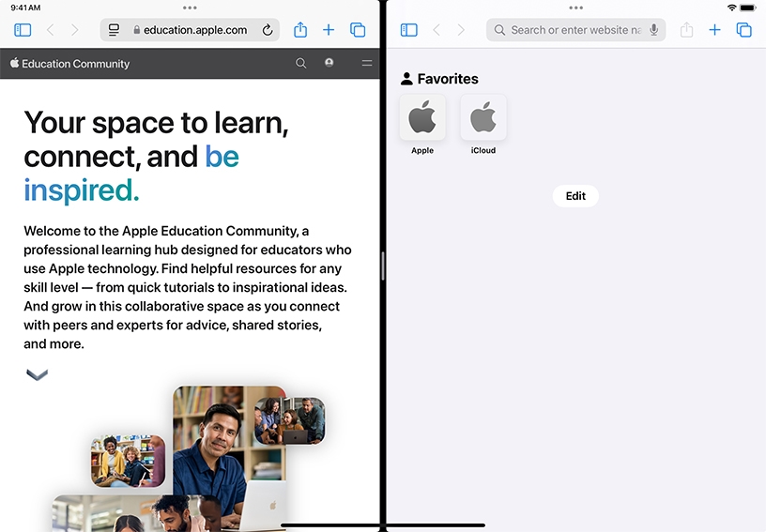Expand the Education Community hamburger menu

(x=367, y=64)
